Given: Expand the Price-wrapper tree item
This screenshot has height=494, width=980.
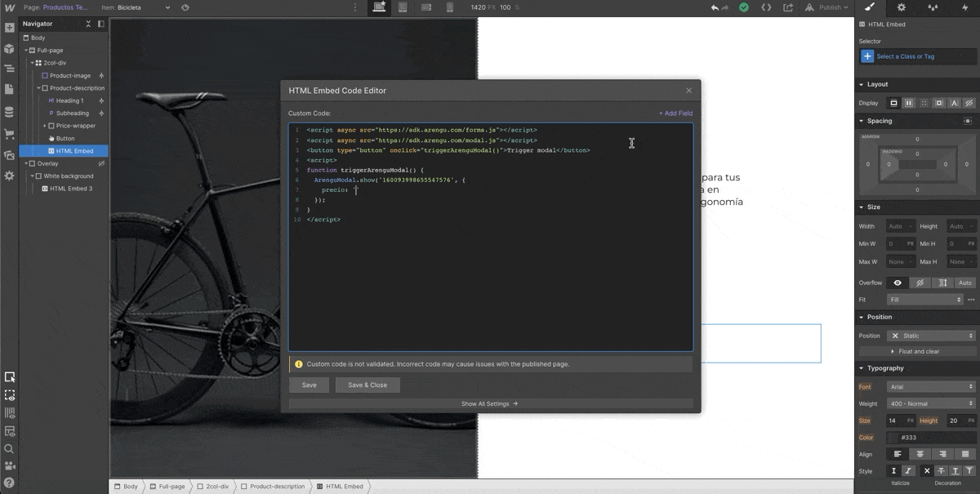Looking at the screenshot, I should pos(45,126).
